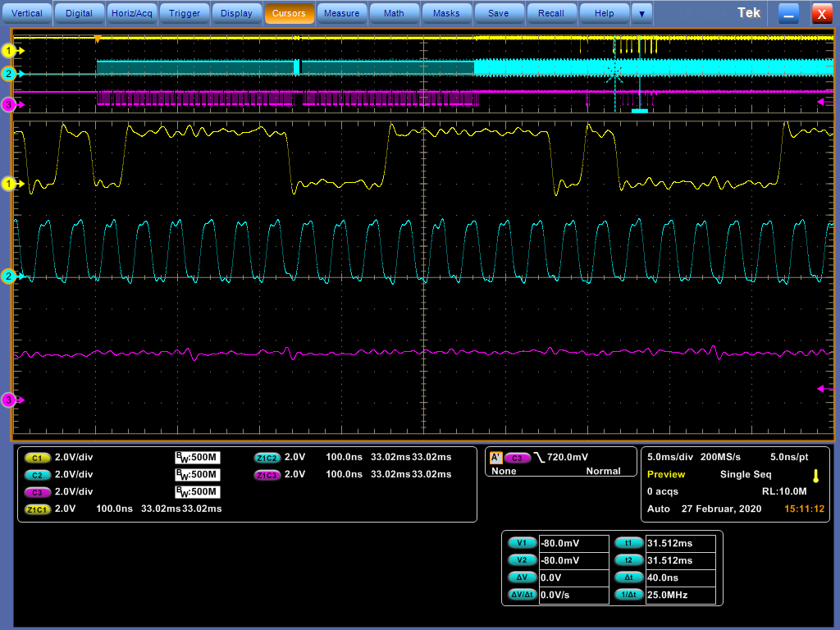Open the Vertical menu
Screen dimensions: 840x630
pyautogui.click(x=28, y=13)
